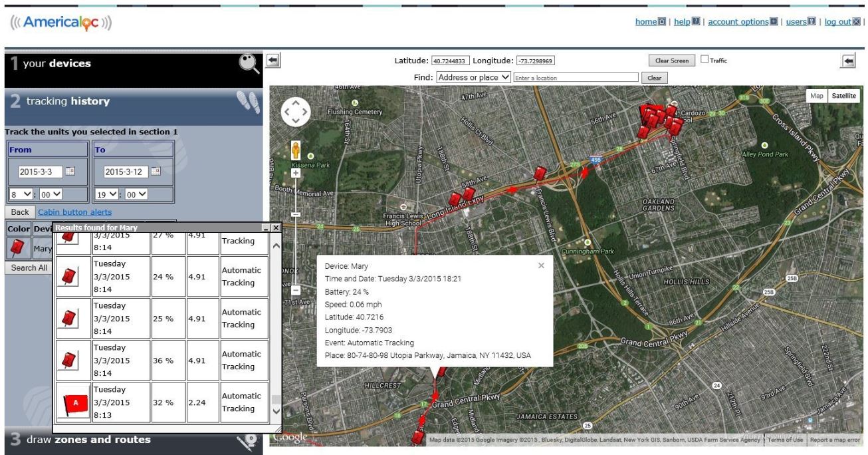Image resolution: width=868 pixels, height=455 pixels.
Task: Switch to the Map view type
Action: [x=817, y=96]
